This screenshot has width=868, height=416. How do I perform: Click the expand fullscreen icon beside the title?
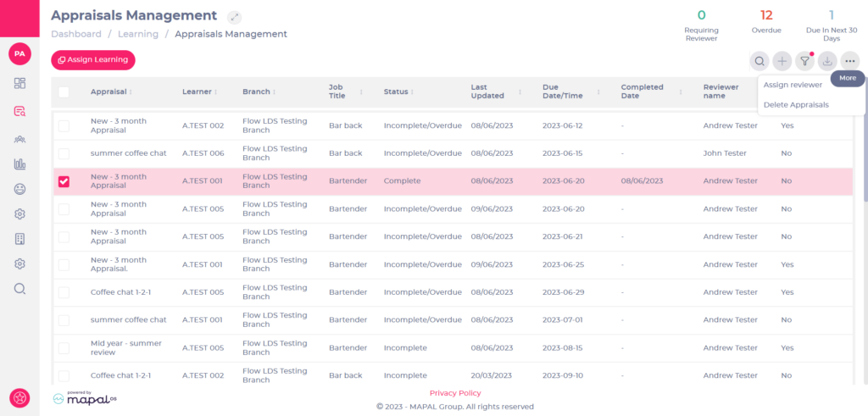(234, 17)
